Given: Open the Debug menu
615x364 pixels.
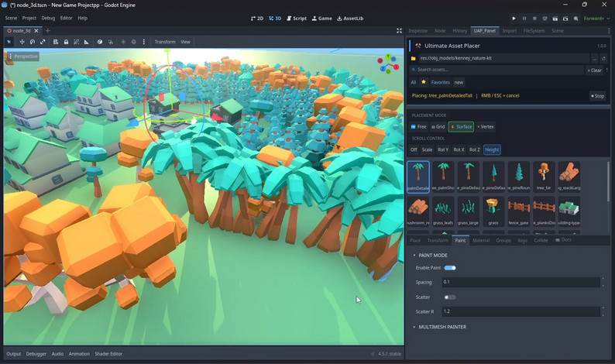Looking at the screenshot, I should [48, 18].
